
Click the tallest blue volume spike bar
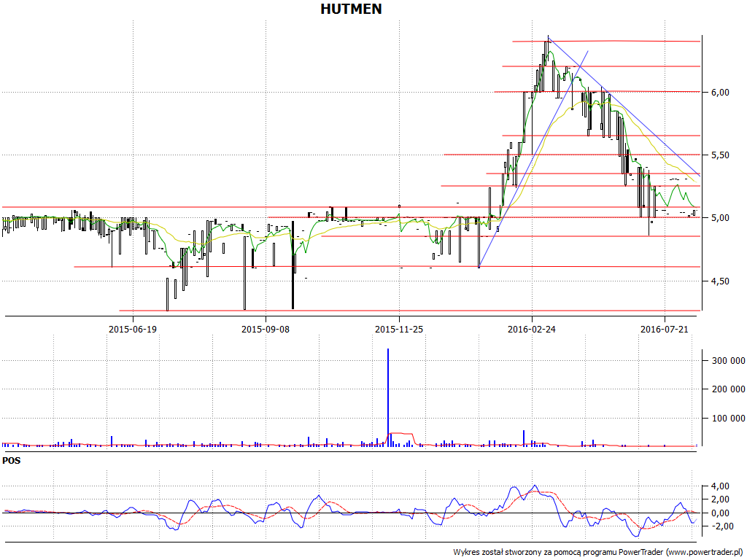[388, 397]
